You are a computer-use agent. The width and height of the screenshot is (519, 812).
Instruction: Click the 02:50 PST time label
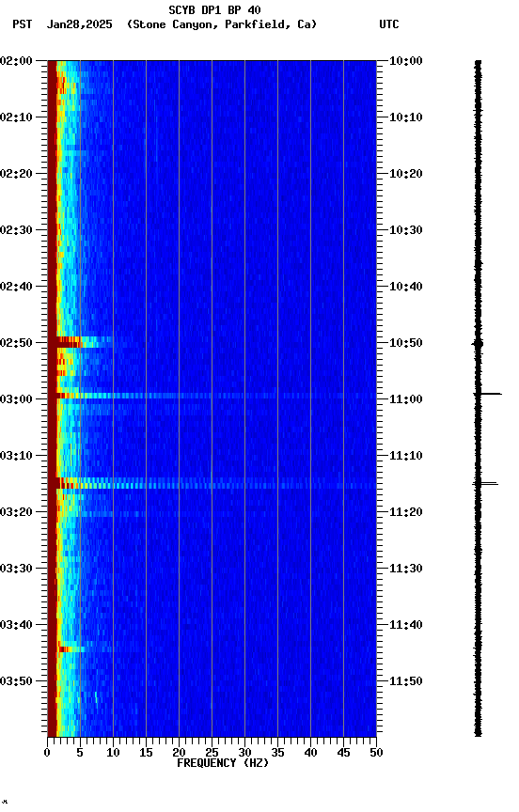pos(16,343)
